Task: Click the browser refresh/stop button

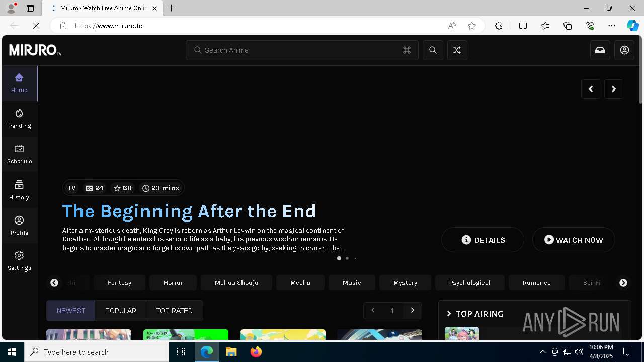Action: (36, 26)
